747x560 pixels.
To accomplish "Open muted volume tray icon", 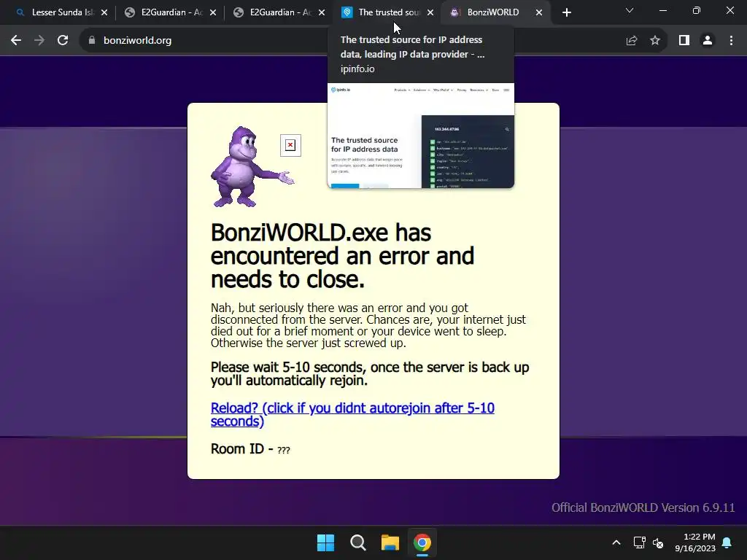I will (x=659, y=542).
